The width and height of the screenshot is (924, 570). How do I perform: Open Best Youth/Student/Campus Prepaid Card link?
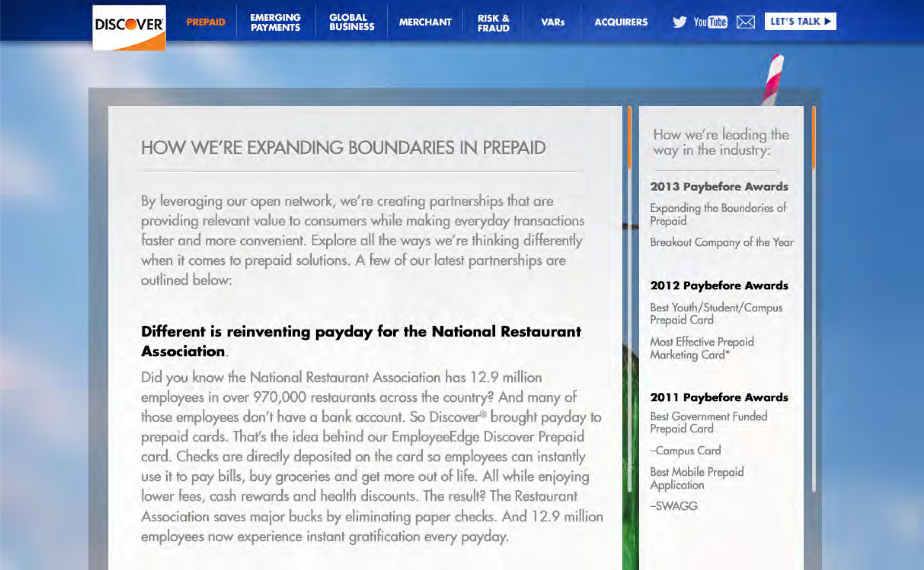(x=716, y=313)
